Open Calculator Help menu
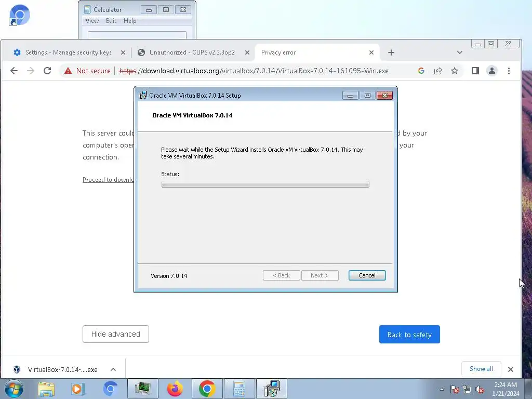Viewport: 532px width, 399px height. click(x=130, y=21)
